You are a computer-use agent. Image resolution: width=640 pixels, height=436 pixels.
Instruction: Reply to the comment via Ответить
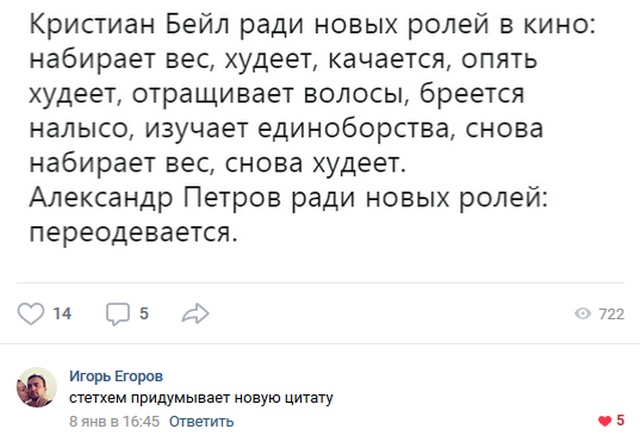pos(202,421)
